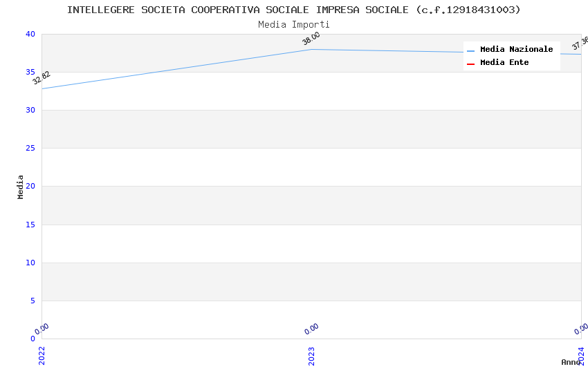Screen dimensions: 588x380
Task: Click the 20 y-axis tick label
Action: [x=30, y=186]
